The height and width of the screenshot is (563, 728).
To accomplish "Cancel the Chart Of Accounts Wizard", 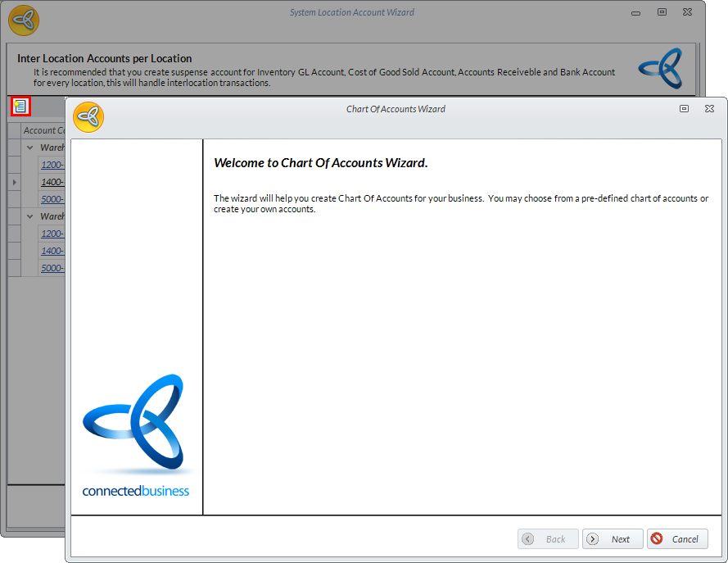I will 677,539.
